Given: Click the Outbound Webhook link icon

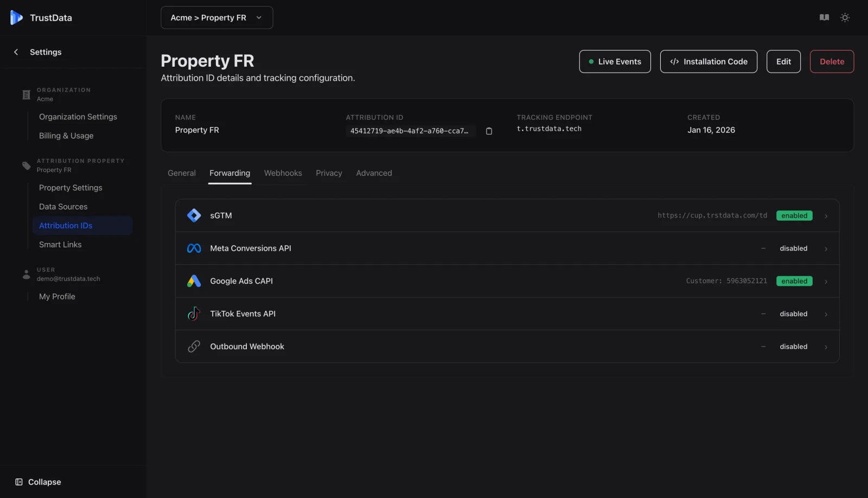Looking at the screenshot, I should click(194, 347).
